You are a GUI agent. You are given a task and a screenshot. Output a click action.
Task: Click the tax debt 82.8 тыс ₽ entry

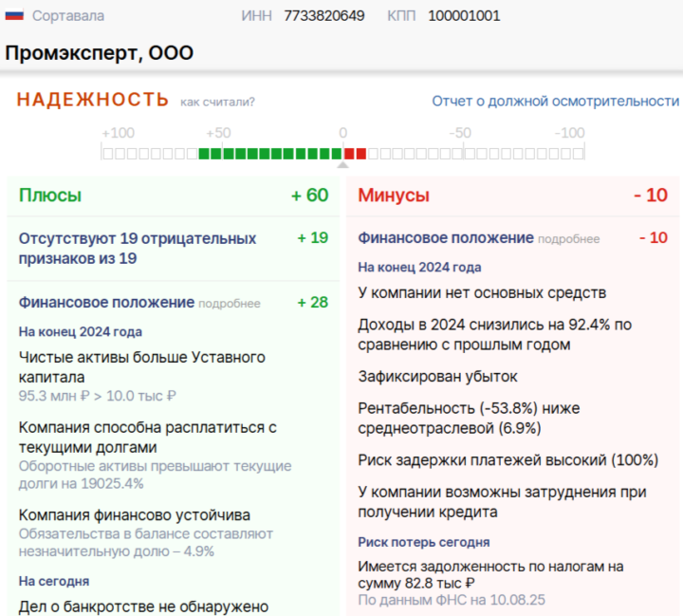(490, 575)
